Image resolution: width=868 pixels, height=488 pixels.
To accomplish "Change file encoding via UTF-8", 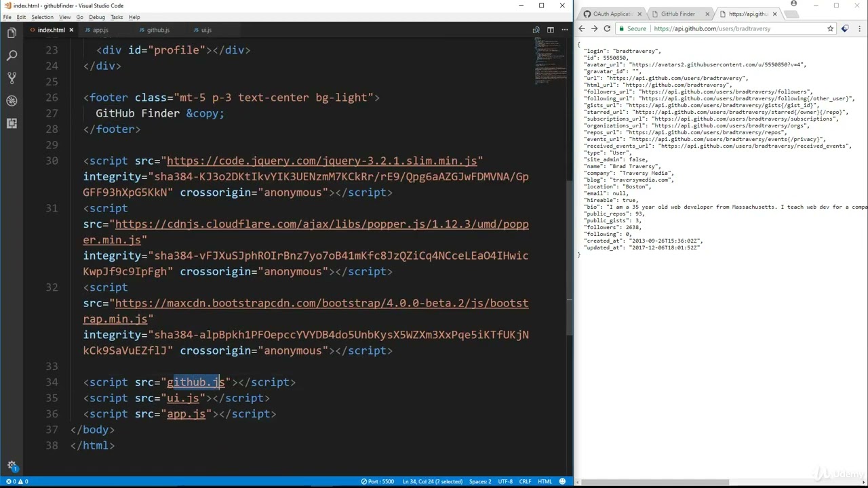I will (505, 481).
